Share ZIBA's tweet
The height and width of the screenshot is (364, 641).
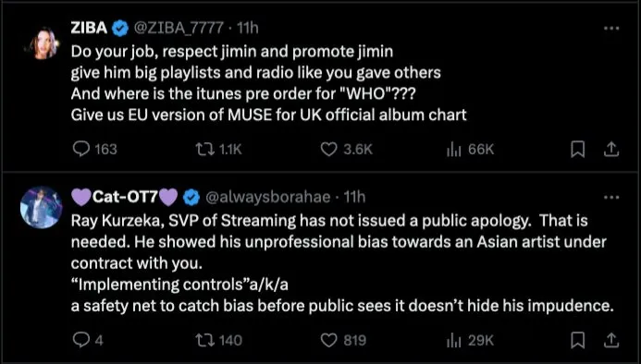tap(611, 149)
